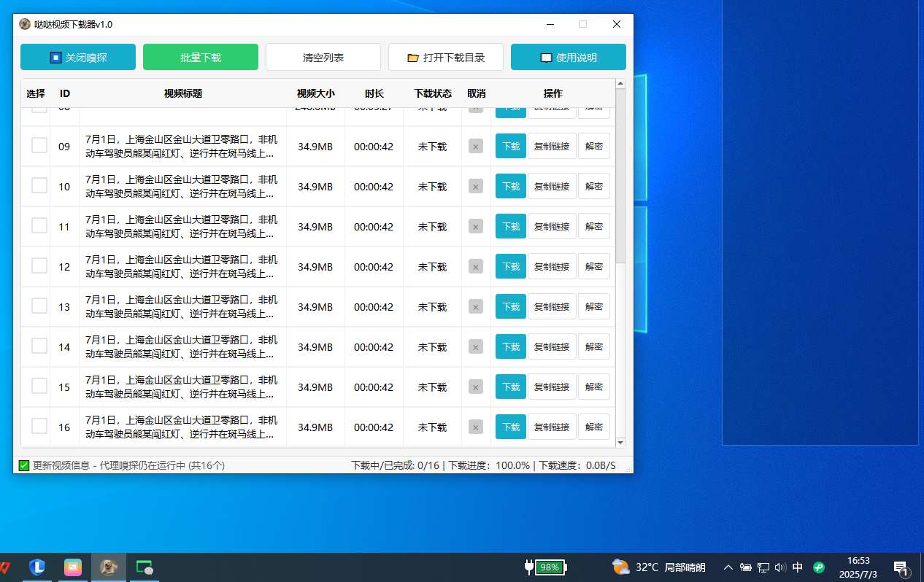Click 下载 for row 11
The image size is (924, 582).
tap(511, 226)
